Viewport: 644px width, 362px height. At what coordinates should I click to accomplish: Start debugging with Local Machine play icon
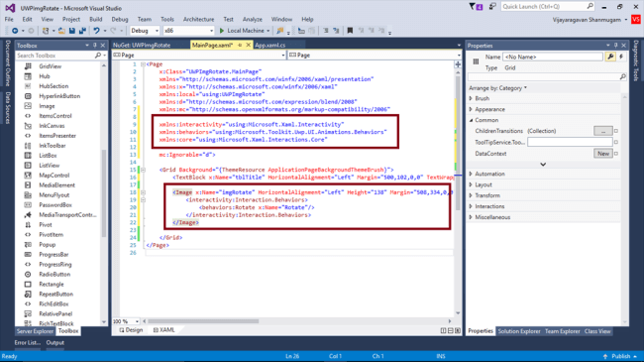click(x=222, y=31)
